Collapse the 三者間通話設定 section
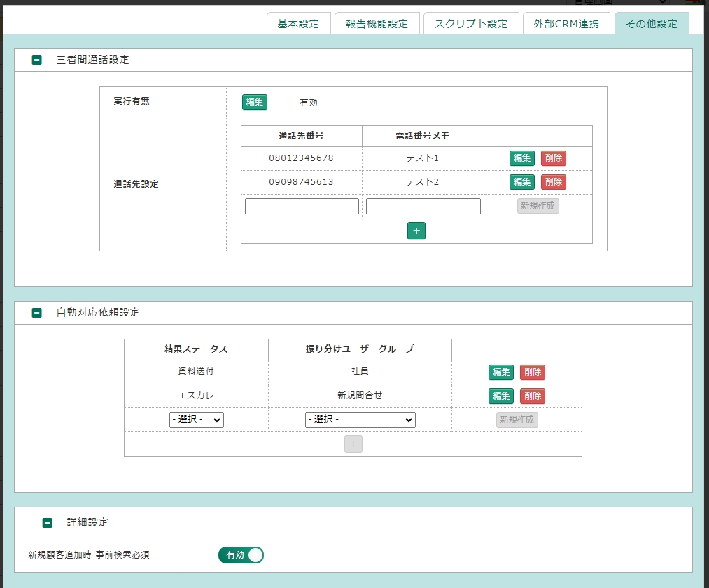709x588 pixels. click(37, 60)
